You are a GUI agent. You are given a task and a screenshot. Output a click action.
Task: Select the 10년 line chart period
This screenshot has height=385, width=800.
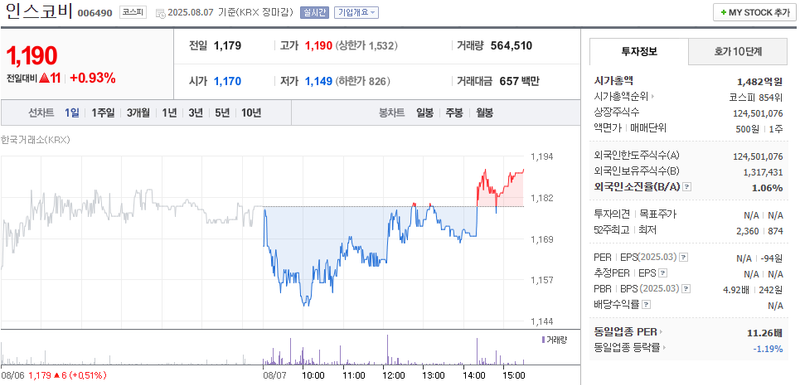252,113
